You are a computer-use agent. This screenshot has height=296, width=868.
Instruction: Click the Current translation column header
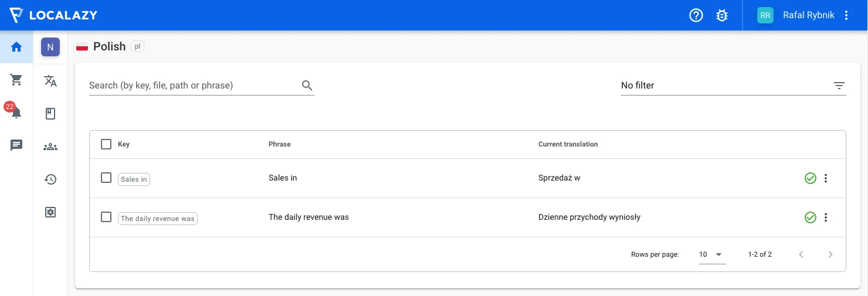pos(568,144)
